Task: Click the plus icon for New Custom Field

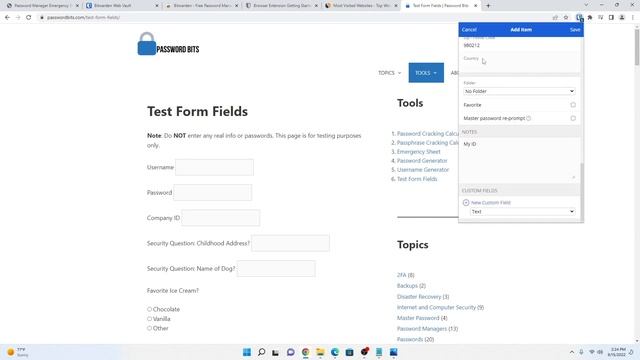Action: [466, 202]
